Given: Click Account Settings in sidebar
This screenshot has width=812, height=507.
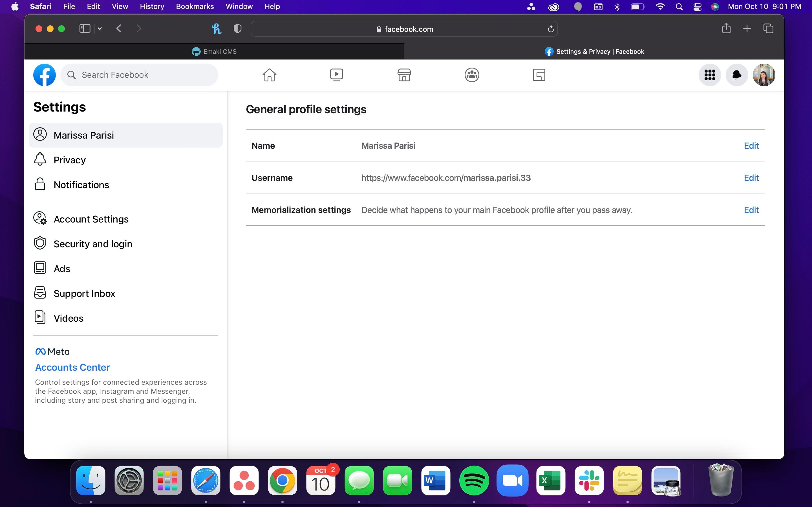Looking at the screenshot, I should [91, 219].
